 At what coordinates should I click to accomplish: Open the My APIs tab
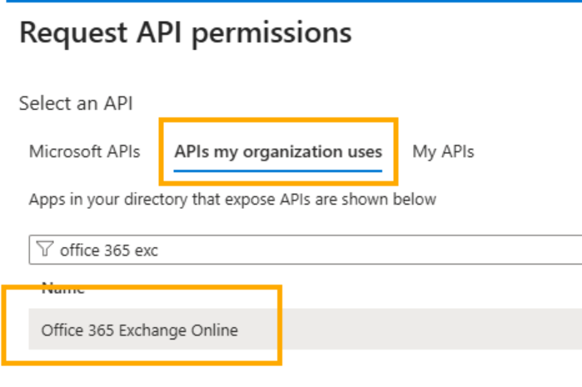(x=443, y=152)
